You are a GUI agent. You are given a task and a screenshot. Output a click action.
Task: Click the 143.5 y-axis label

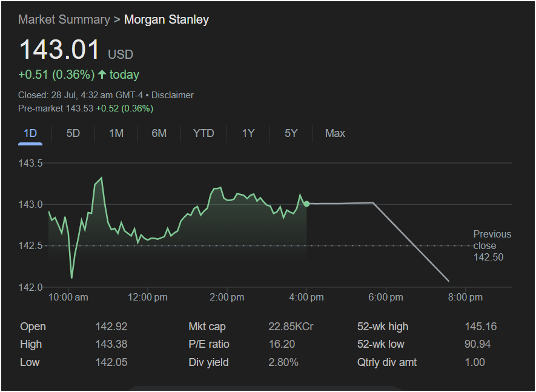[x=30, y=163]
